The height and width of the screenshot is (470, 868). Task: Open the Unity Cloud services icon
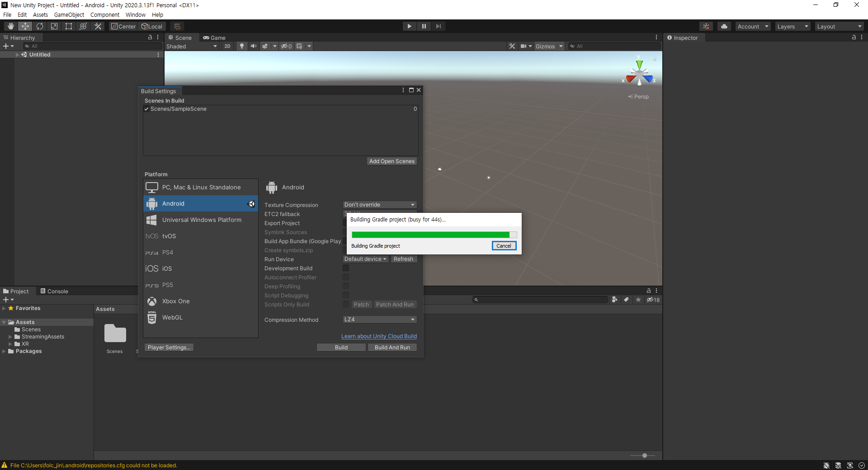724,26
